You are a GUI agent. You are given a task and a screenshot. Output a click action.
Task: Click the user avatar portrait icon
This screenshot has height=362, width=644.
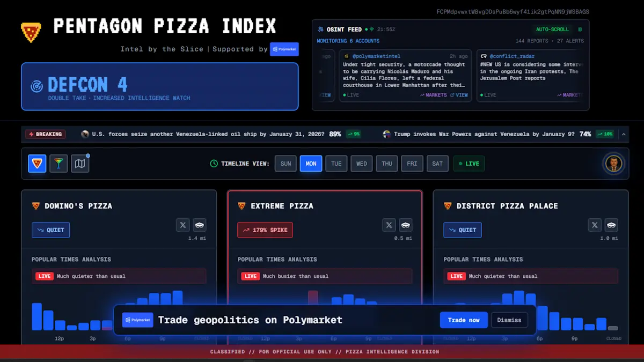pyautogui.click(x=613, y=164)
